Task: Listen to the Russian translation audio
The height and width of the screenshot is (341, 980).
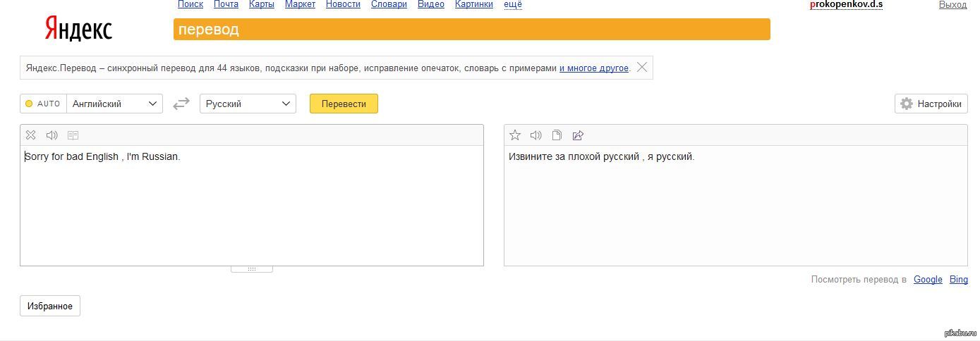Action: [536, 135]
